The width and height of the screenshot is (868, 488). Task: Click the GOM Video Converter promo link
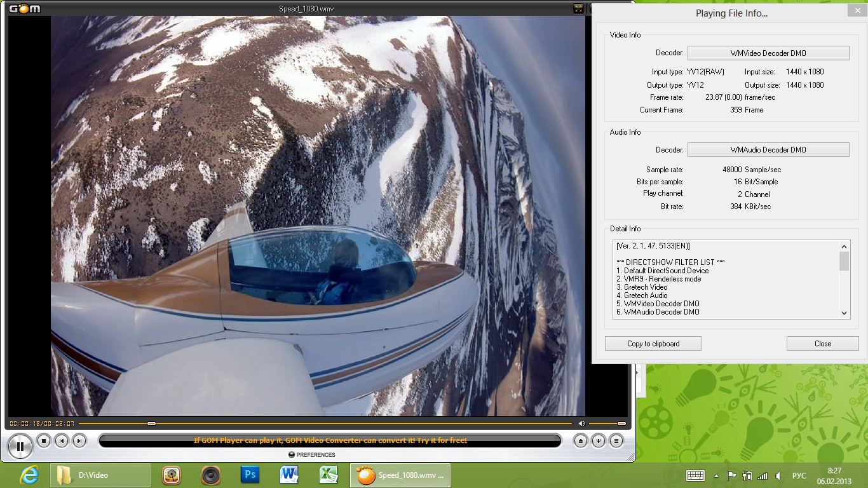coord(330,440)
